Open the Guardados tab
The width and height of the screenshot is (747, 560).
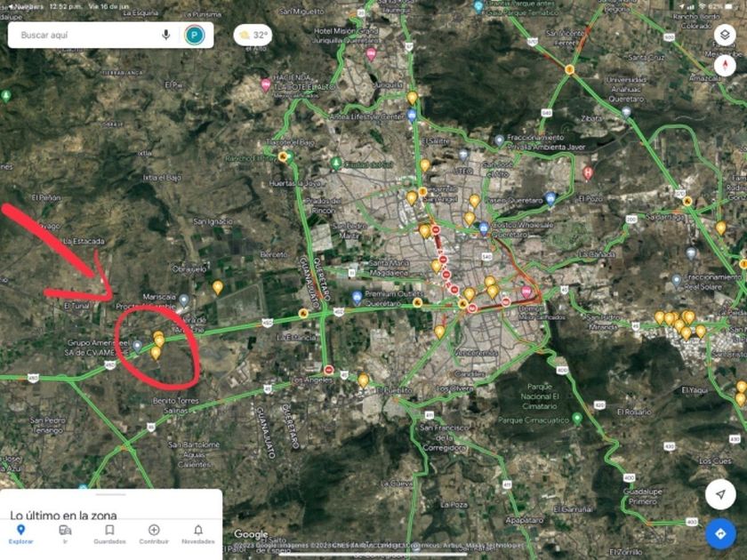[x=109, y=534]
